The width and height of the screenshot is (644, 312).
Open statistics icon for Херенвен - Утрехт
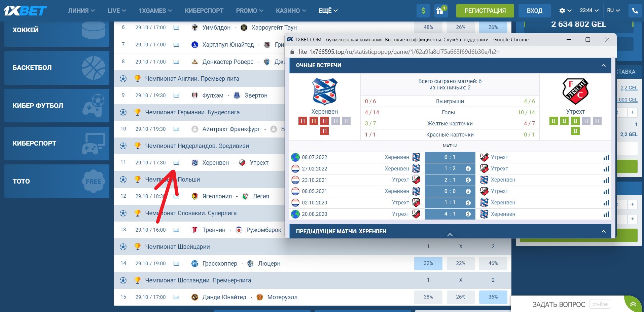coord(176,163)
